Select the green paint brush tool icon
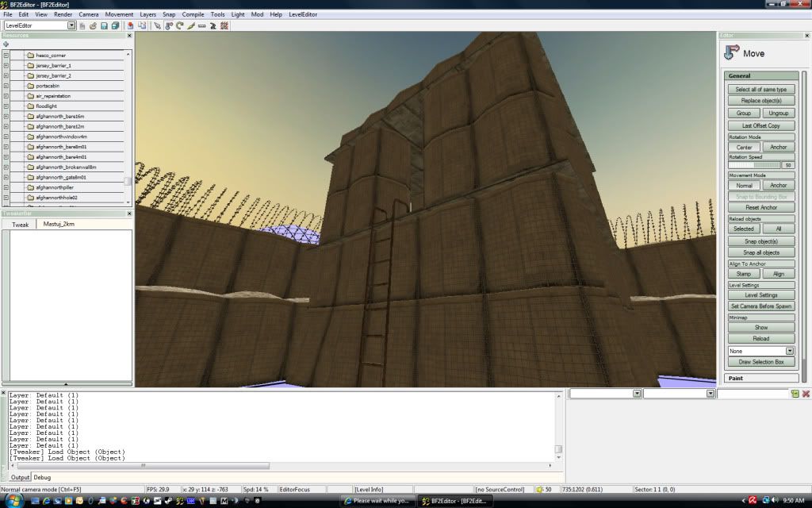The width and height of the screenshot is (812, 508). tap(191, 26)
